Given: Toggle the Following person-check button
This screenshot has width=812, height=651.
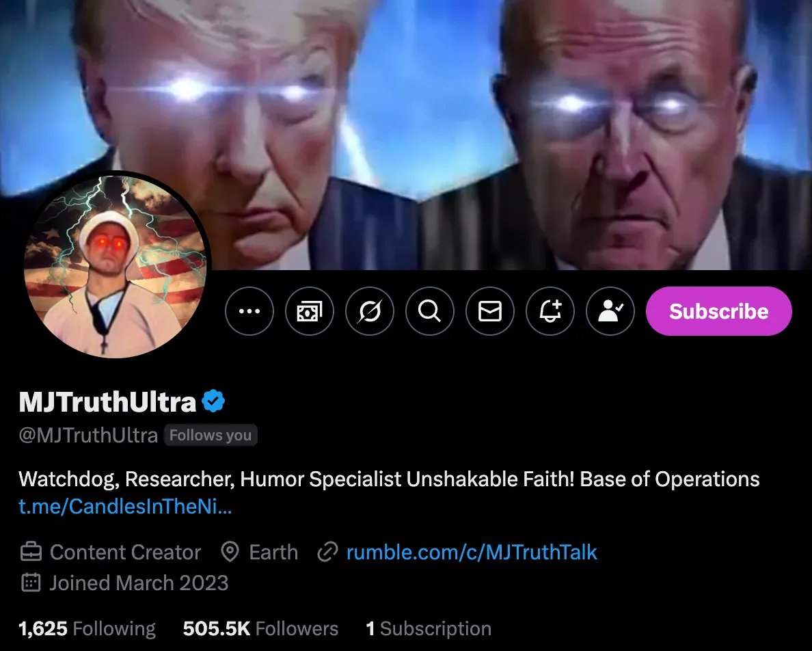Looking at the screenshot, I should pyautogui.click(x=610, y=310).
